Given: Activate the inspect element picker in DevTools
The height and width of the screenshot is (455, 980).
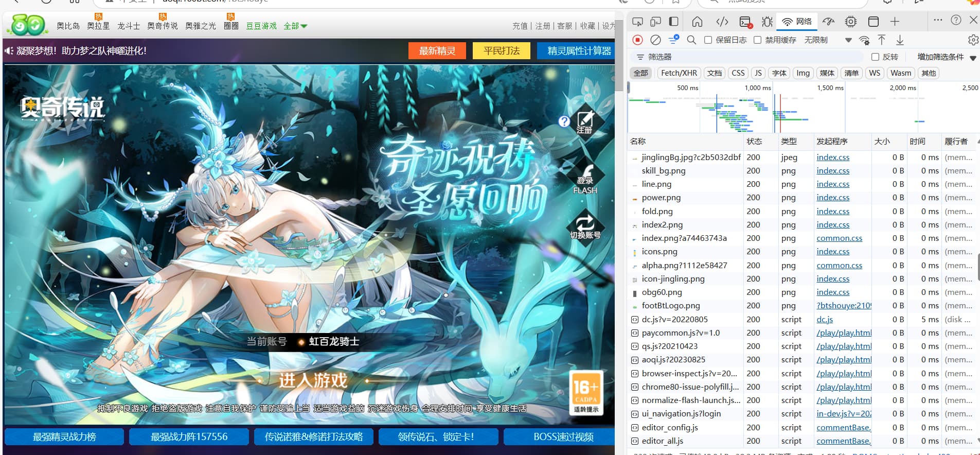Looking at the screenshot, I should [637, 22].
